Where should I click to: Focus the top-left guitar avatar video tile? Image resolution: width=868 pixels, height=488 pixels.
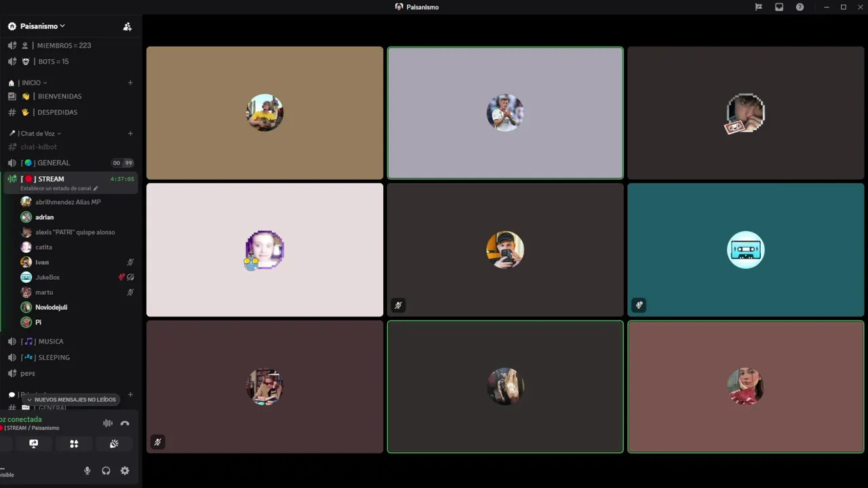click(x=264, y=113)
